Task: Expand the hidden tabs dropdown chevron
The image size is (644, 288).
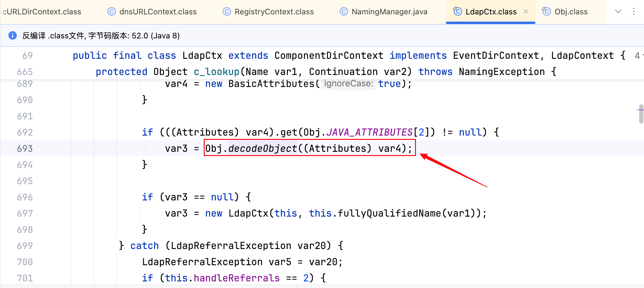Action: pos(618,12)
